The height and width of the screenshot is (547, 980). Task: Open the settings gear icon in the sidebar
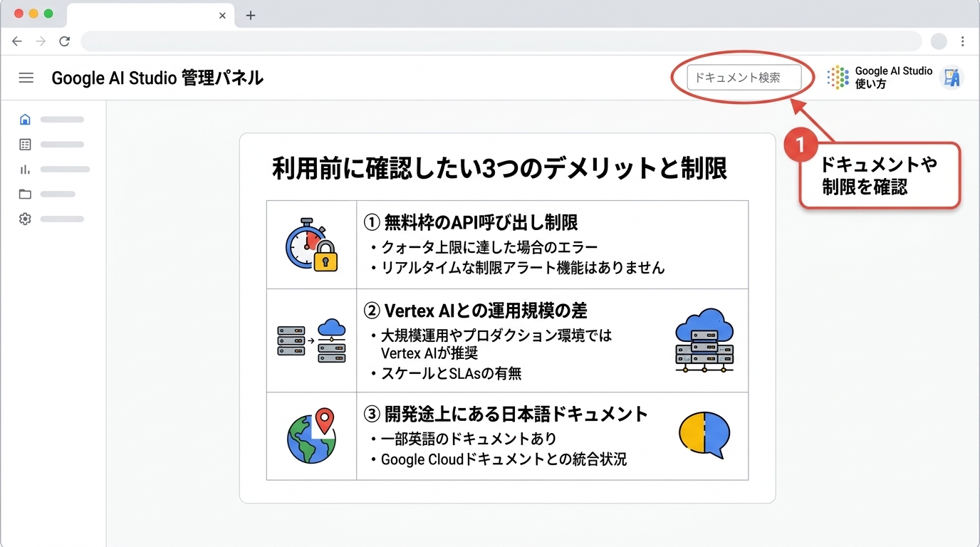click(x=25, y=219)
